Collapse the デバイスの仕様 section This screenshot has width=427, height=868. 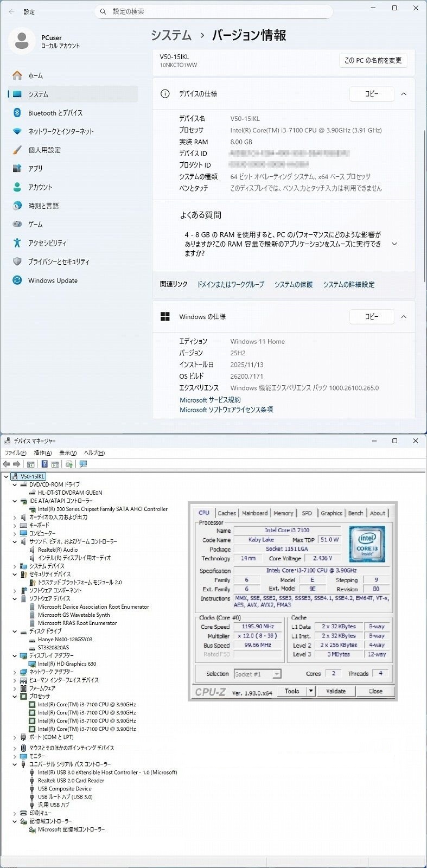coord(404,94)
